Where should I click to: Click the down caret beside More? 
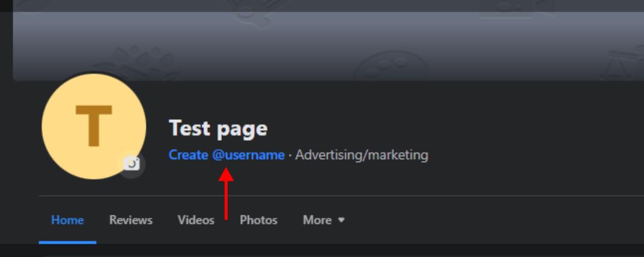click(341, 221)
